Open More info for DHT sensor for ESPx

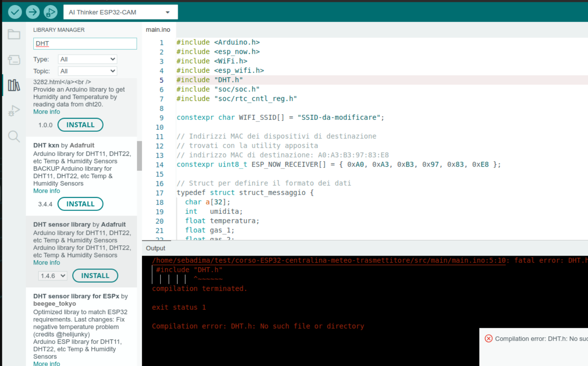[x=47, y=363]
